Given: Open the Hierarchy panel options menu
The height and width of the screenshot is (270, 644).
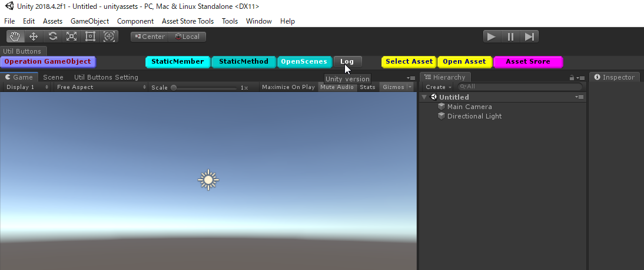Looking at the screenshot, I should click(580, 78).
